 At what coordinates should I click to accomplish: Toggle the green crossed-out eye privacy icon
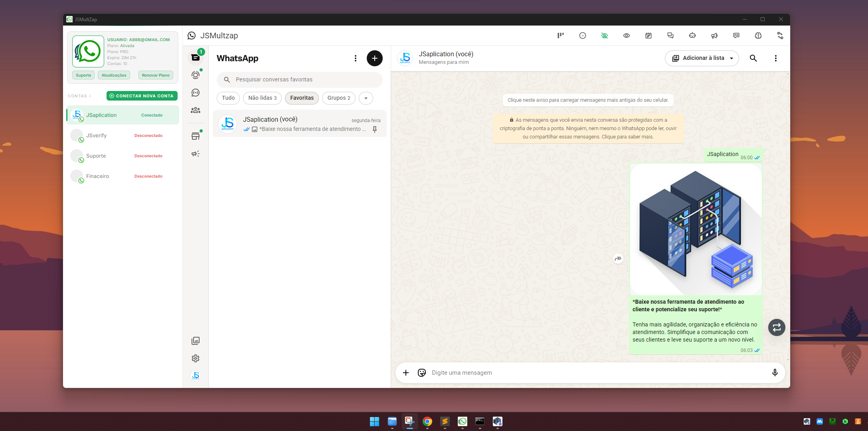605,36
